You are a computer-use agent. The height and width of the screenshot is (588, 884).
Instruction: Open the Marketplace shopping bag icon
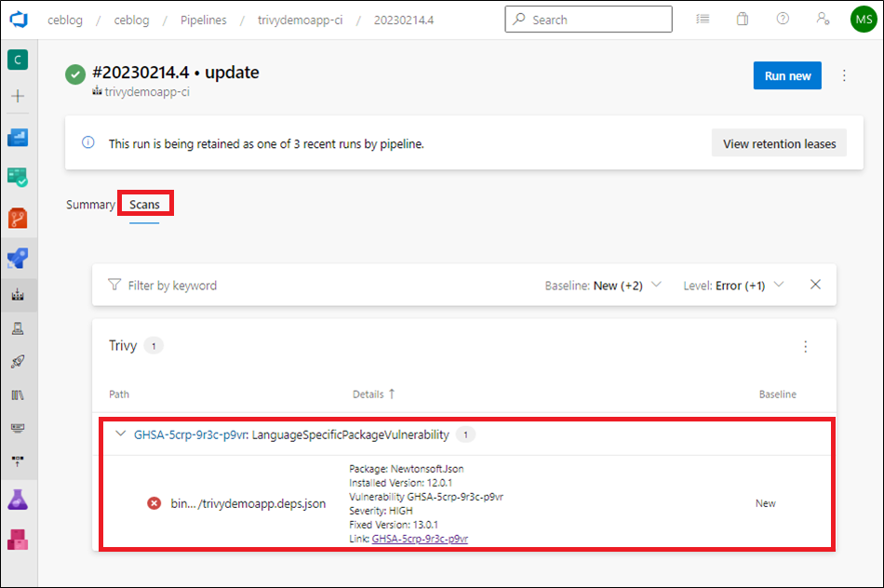click(x=743, y=20)
